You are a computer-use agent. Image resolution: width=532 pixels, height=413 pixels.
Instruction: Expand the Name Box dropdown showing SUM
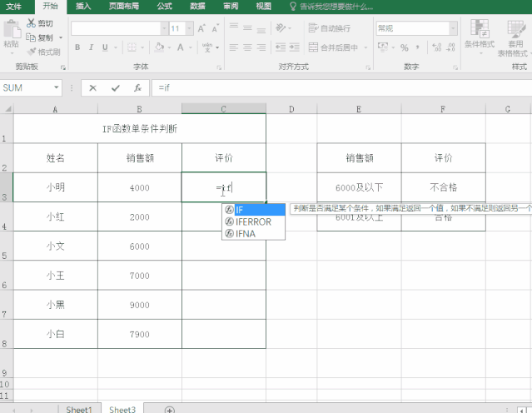[x=57, y=87]
